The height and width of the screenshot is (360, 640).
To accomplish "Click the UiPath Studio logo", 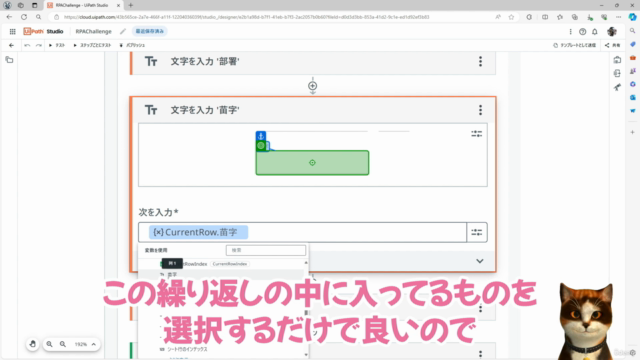I will tap(43, 31).
